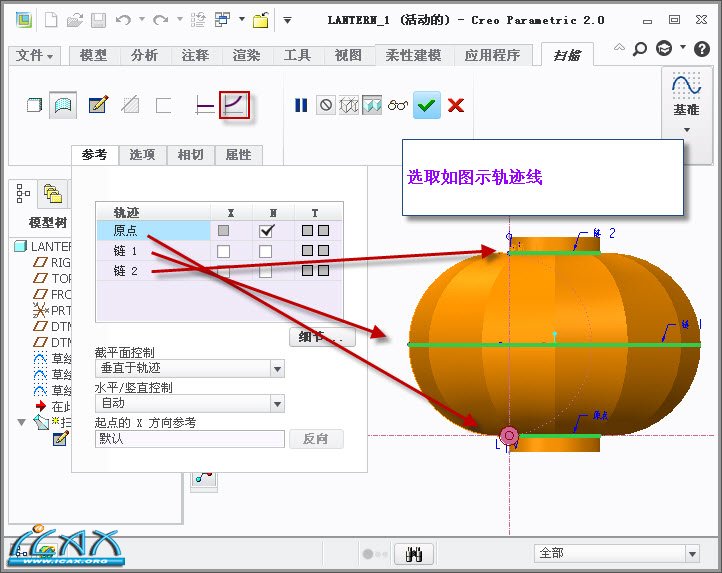The height and width of the screenshot is (573, 722).
Task: Accept the sweep with green check mark
Action: click(x=427, y=105)
